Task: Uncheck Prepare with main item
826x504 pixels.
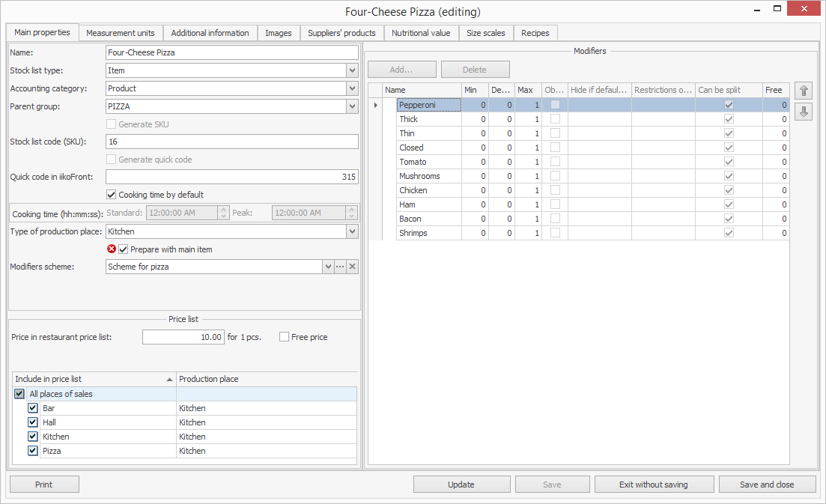Action: 124,249
